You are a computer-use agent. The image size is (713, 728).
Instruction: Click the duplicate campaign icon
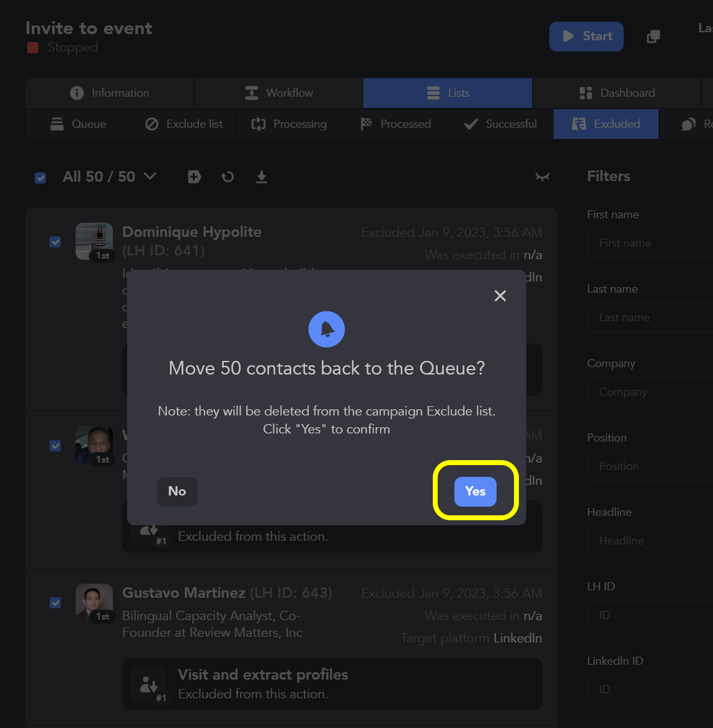(653, 37)
